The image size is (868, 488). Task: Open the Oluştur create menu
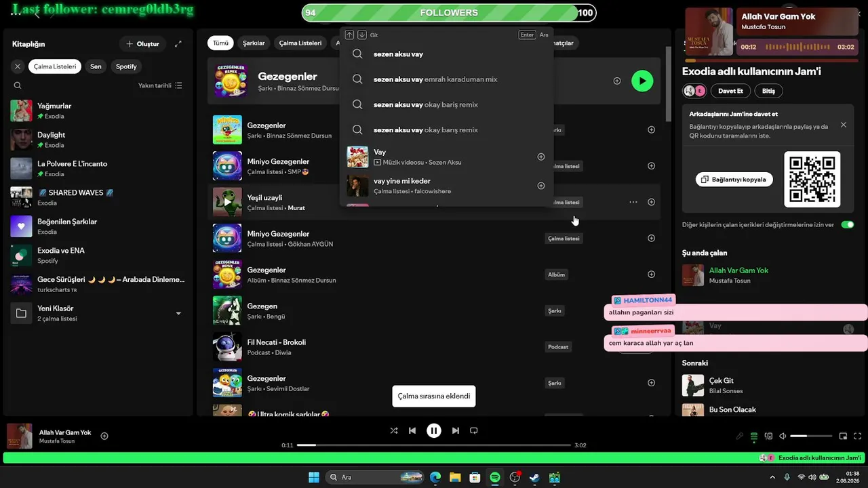point(142,44)
